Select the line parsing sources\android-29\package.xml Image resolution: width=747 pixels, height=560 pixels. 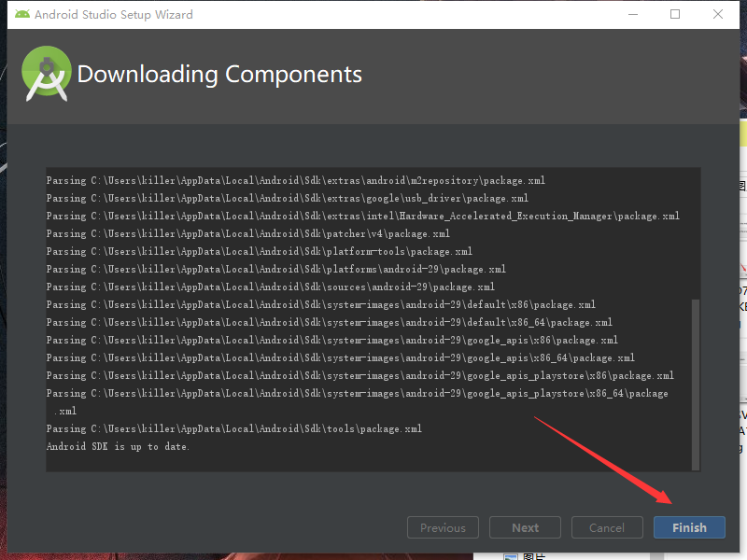coord(270,287)
